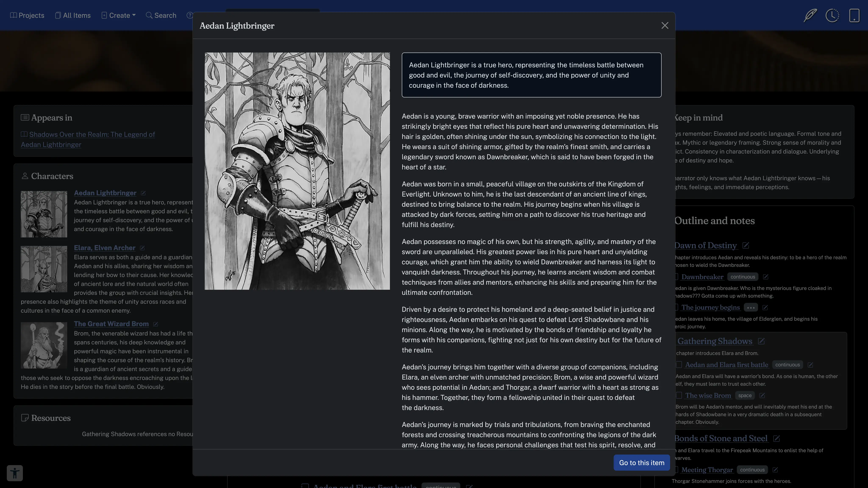Click edit icon beside Elara, Elven Archer
The height and width of the screenshot is (488, 868).
click(x=142, y=248)
